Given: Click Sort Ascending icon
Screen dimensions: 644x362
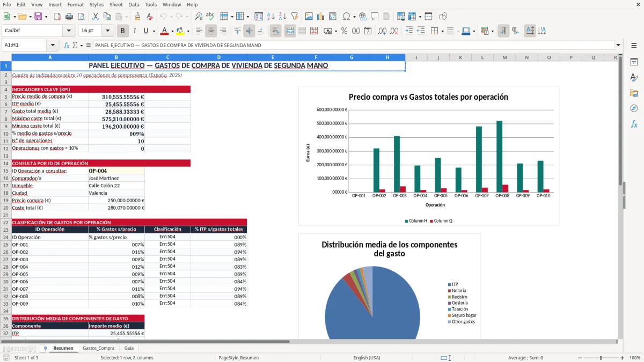Looking at the screenshot, I should (x=271, y=17).
